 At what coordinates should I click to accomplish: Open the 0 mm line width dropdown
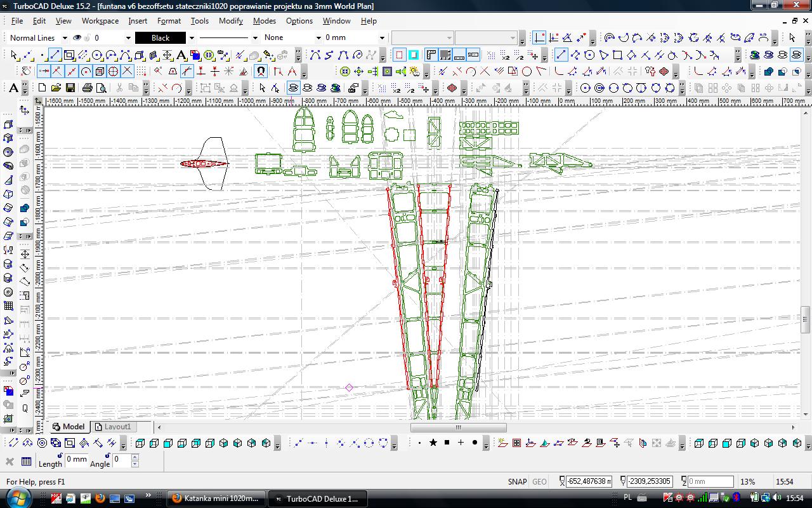(x=381, y=38)
